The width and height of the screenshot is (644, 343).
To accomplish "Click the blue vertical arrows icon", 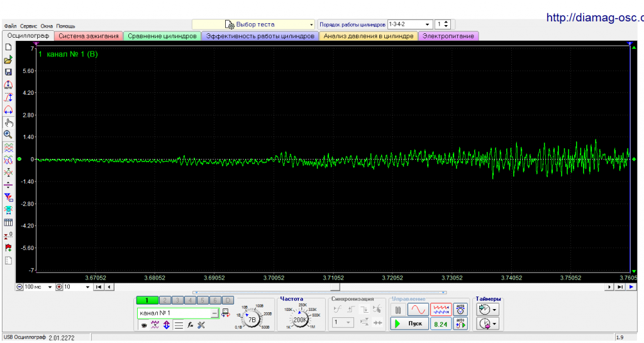I will point(166,325).
